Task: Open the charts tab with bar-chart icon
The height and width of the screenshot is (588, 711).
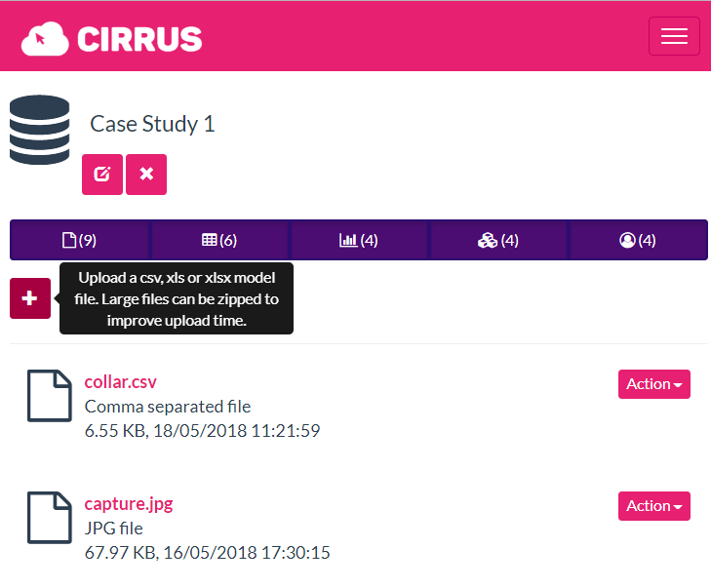Action: tap(358, 240)
